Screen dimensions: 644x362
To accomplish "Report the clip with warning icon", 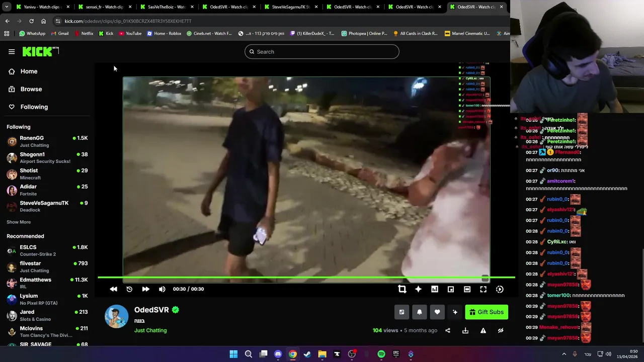I will coord(483,330).
